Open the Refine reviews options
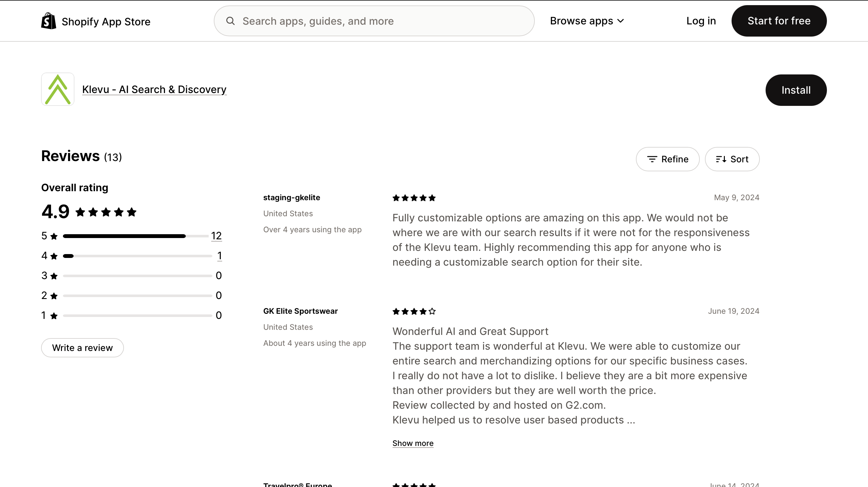This screenshot has width=868, height=487. [667, 159]
